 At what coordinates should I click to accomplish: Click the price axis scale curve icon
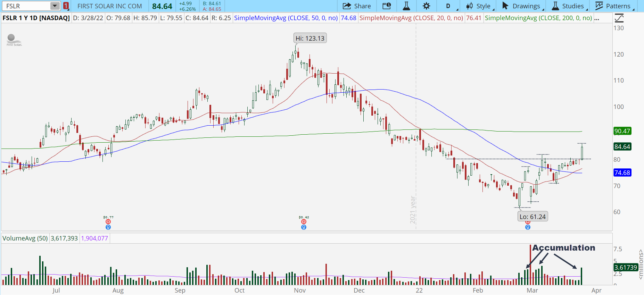pyautogui.click(x=619, y=18)
